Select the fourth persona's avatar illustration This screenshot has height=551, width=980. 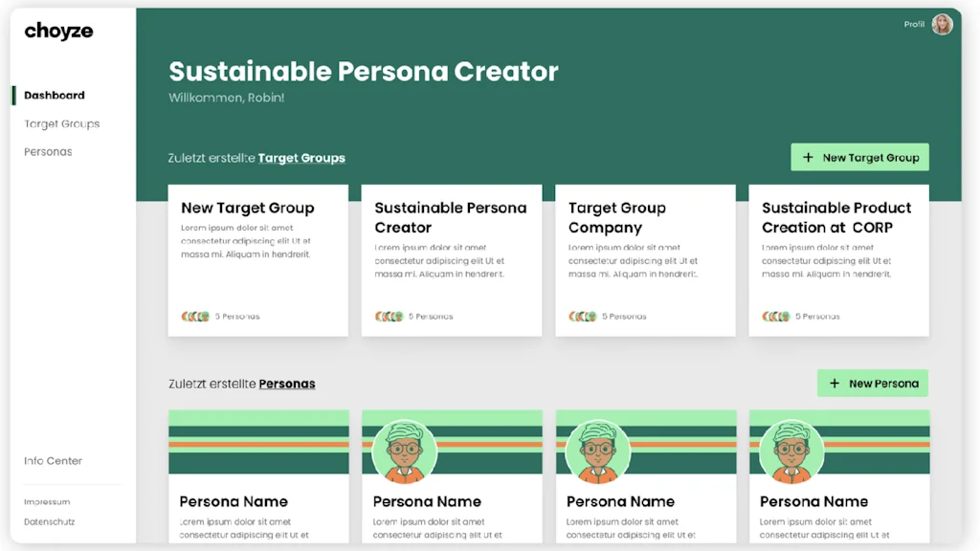click(x=791, y=448)
